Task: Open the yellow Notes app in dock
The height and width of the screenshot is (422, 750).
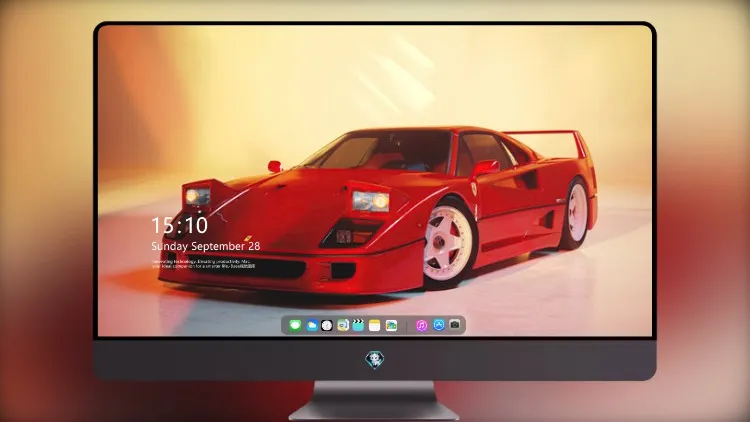Action: pyautogui.click(x=375, y=325)
